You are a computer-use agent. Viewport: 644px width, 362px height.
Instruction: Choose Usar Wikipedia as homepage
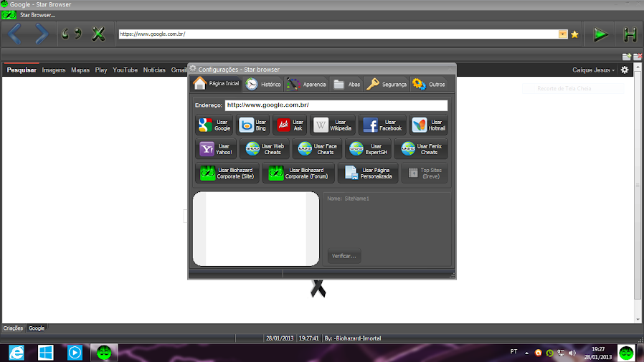pyautogui.click(x=332, y=125)
